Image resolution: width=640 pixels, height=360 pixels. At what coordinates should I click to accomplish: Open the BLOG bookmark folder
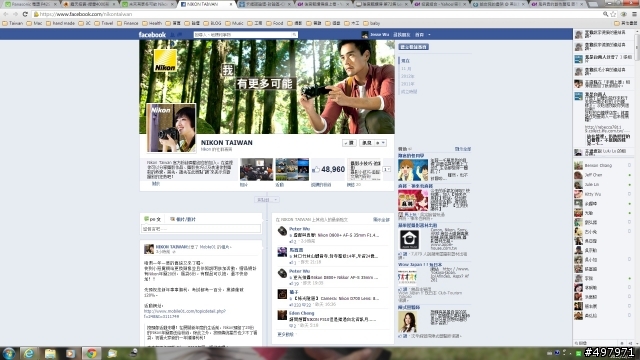click(213, 23)
